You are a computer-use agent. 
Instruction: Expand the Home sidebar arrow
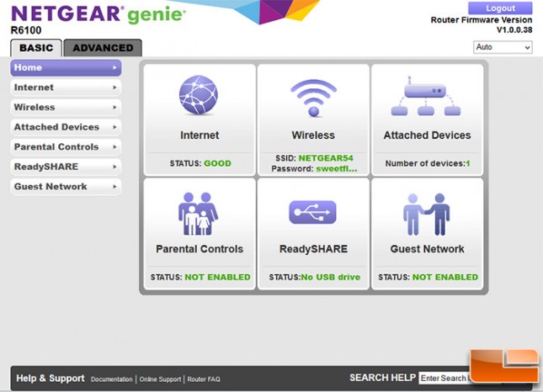pos(114,68)
